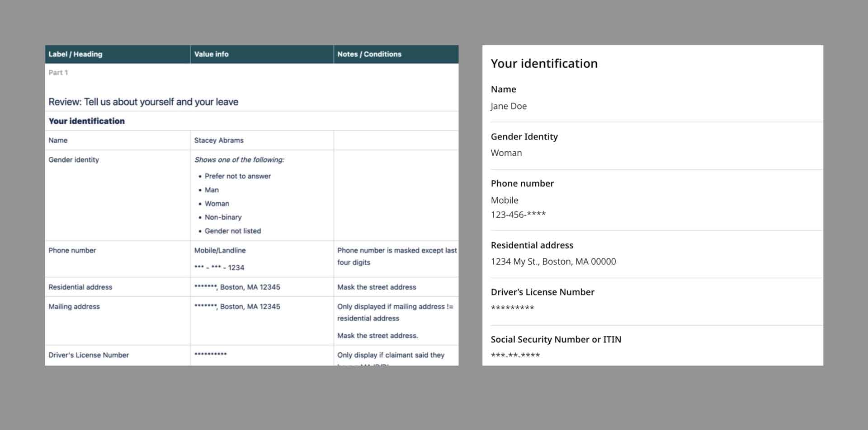
Task: Click the "Gender not listed" list entry
Action: (233, 231)
